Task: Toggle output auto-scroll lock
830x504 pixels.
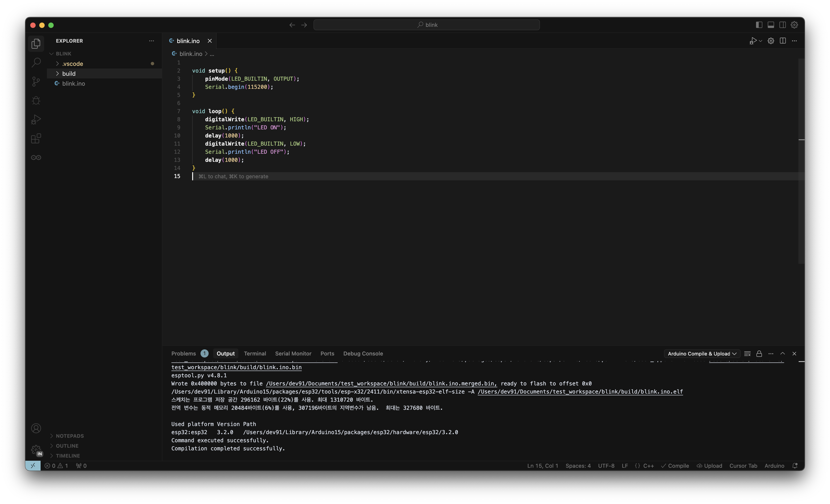Action: click(x=759, y=353)
